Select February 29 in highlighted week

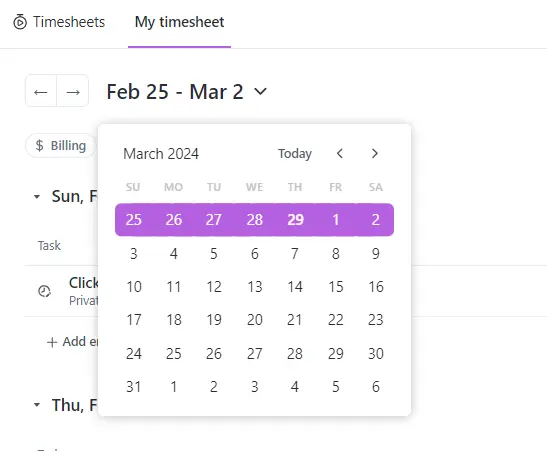(295, 220)
